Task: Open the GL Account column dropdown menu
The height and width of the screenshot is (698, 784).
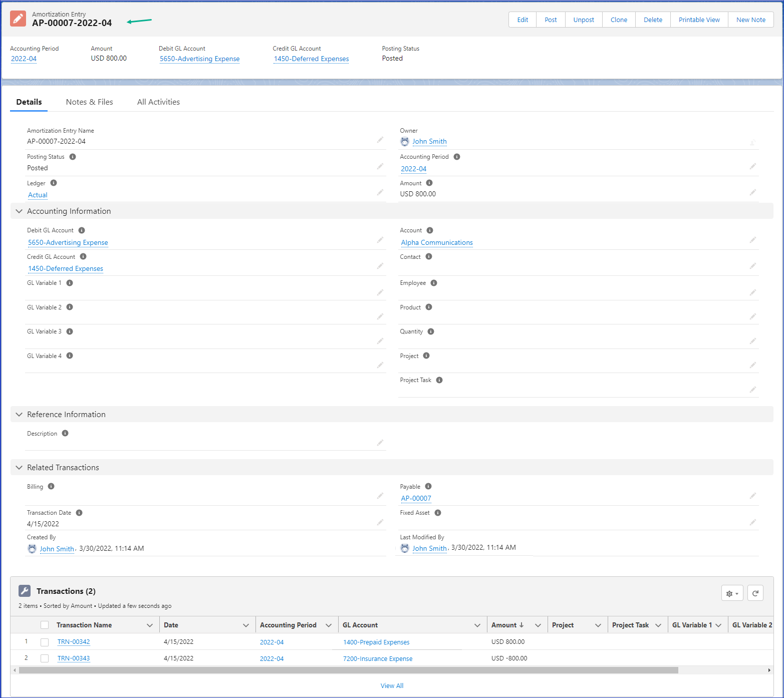Action: 477,625
